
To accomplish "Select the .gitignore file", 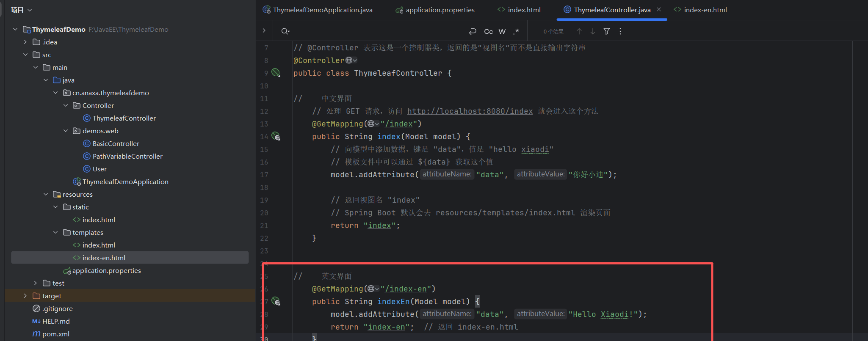I will pyautogui.click(x=53, y=308).
